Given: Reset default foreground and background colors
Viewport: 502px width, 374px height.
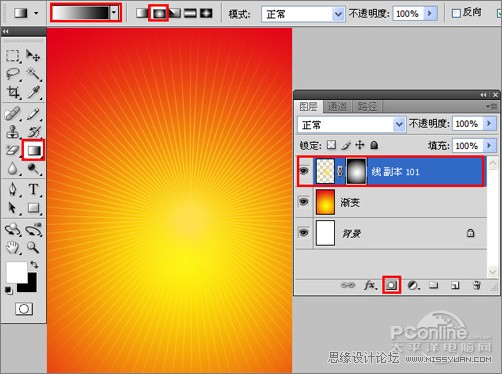Looking at the screenshot, I should pyautogui.click(x=9, y=290).
